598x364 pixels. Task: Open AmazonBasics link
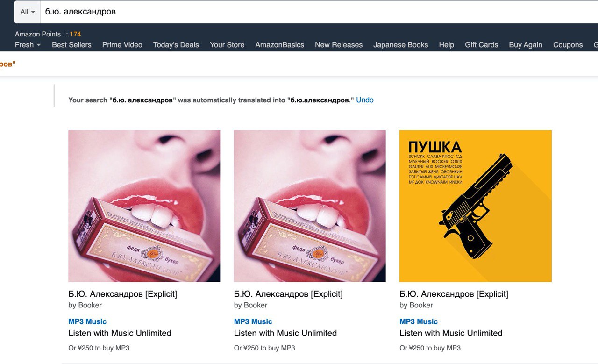click(x=279, y=45)
